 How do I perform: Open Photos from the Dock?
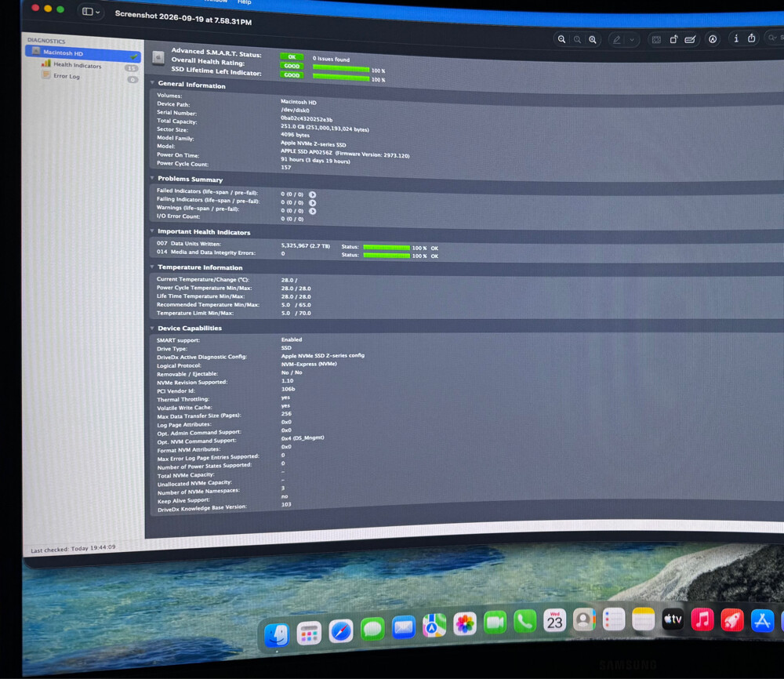[464, 624]
